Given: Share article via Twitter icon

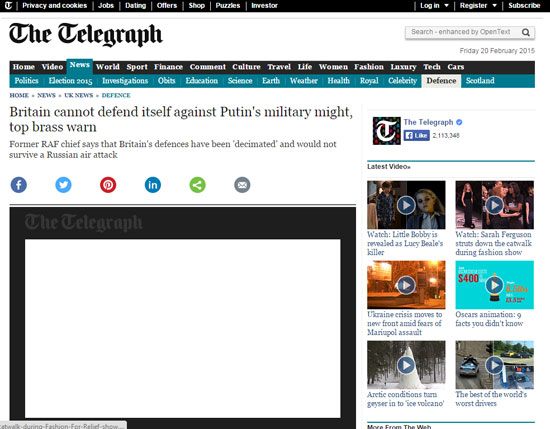Looking at the screenshot, I should tap(63, 185).
